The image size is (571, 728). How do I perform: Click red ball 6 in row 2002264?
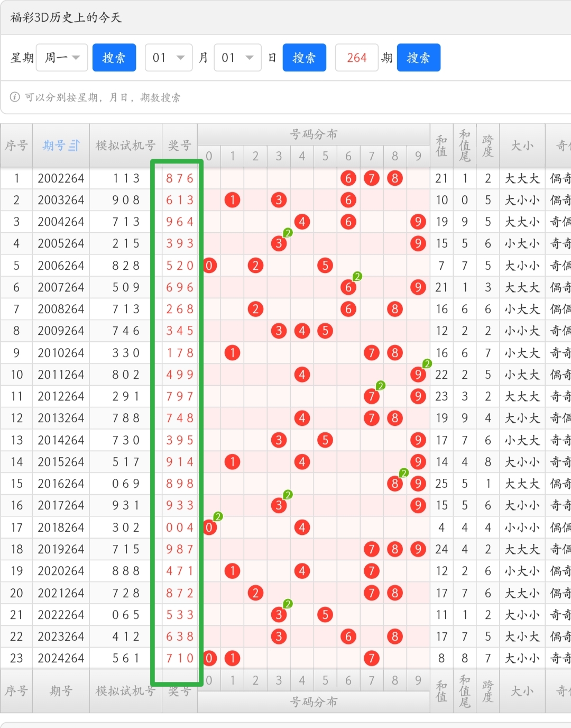point(348,178)
